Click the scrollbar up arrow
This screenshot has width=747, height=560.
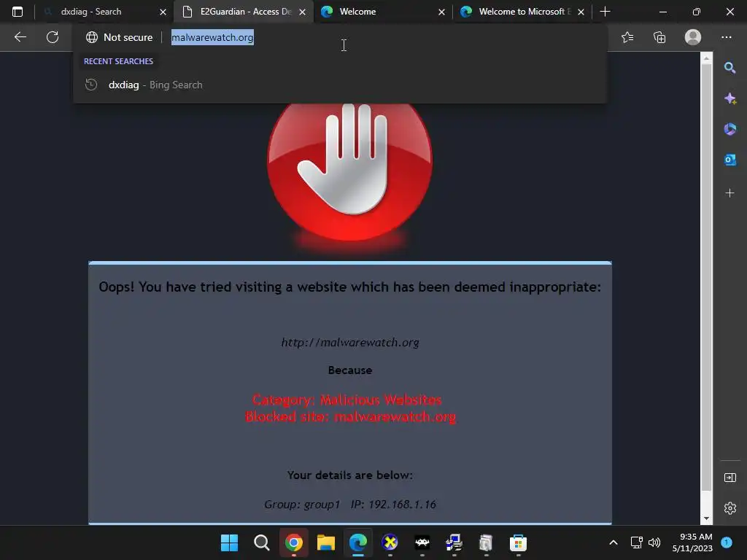coord(706,58)
